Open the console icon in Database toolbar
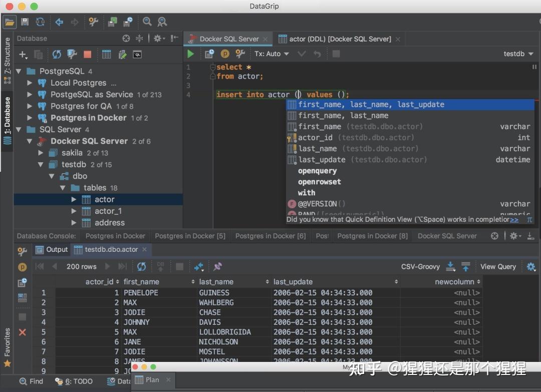The height and width of the screenshot is (392, 541). [x=137, y=55]
